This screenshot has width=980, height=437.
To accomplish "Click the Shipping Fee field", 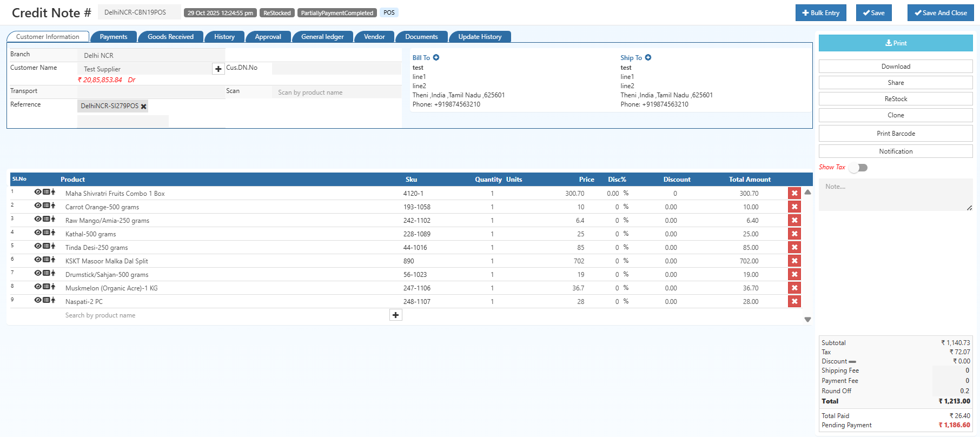I will [x=952, y=371].
